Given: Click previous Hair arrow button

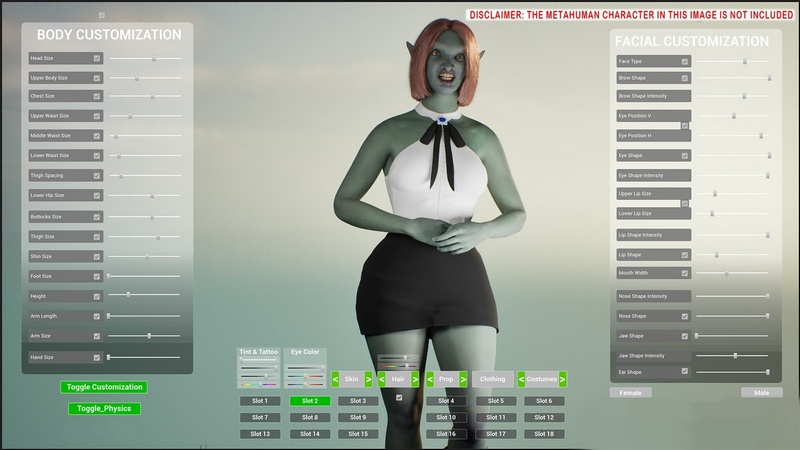Looking at the screenshot, I should coord(382,380).
